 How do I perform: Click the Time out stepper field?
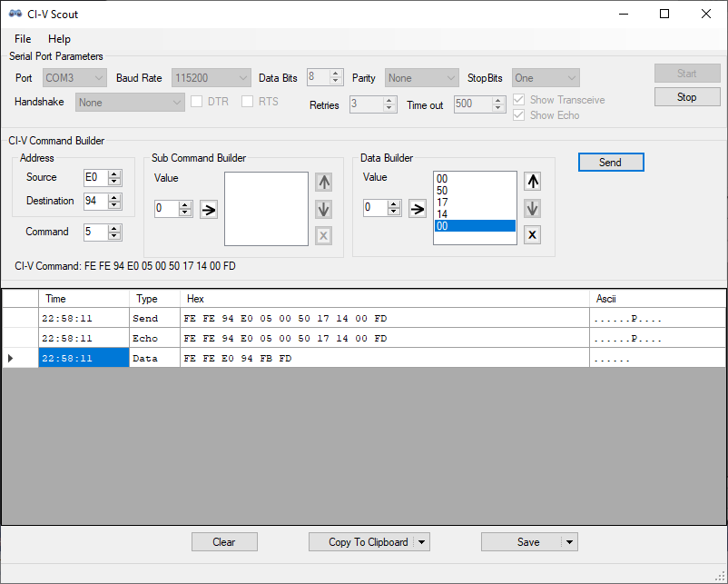click(x=479, y=104)
